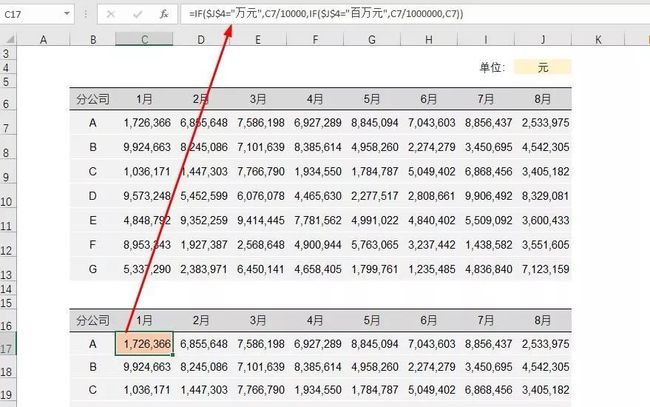The width and height of the screenshot is (650, 407).
Task: Click cell with value 1,438,582
Action: [488, 245]
